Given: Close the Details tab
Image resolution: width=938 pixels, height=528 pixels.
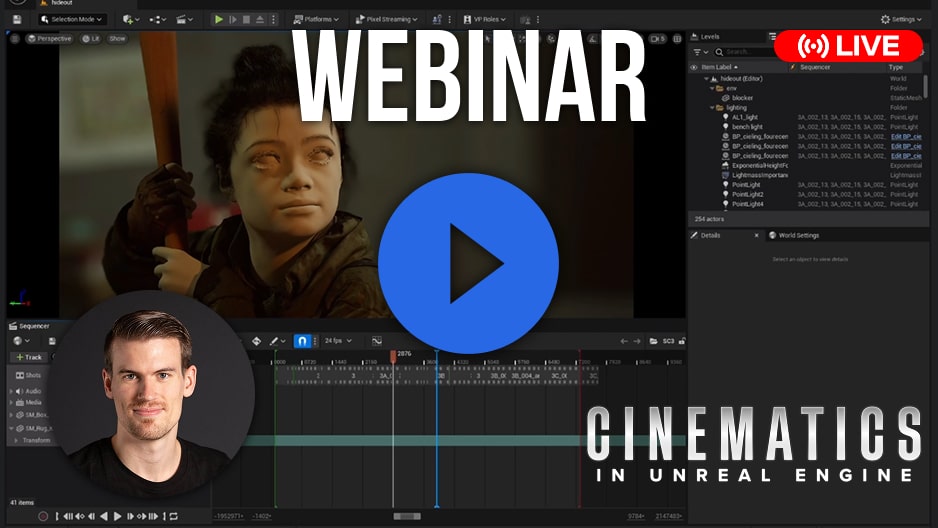Looking at the screenshot, I should point(756,236).
